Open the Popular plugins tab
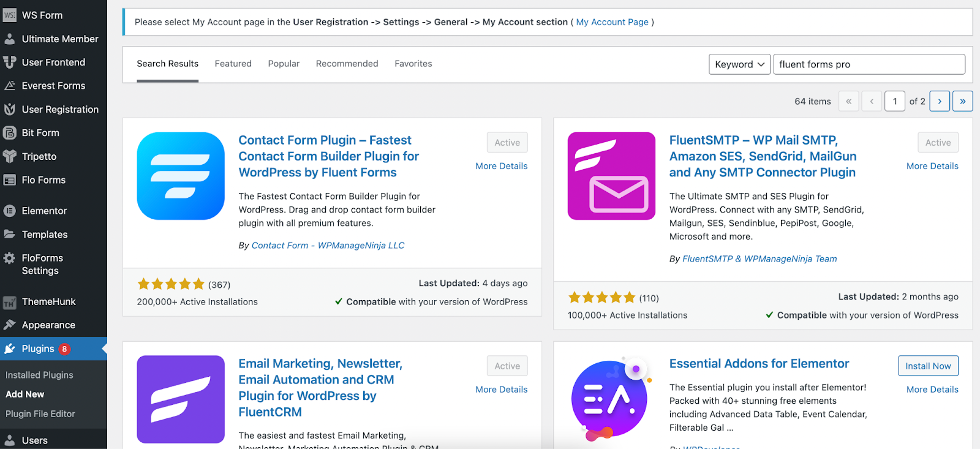Viewport: 980px width, 449px height. (x=284, y=64)
